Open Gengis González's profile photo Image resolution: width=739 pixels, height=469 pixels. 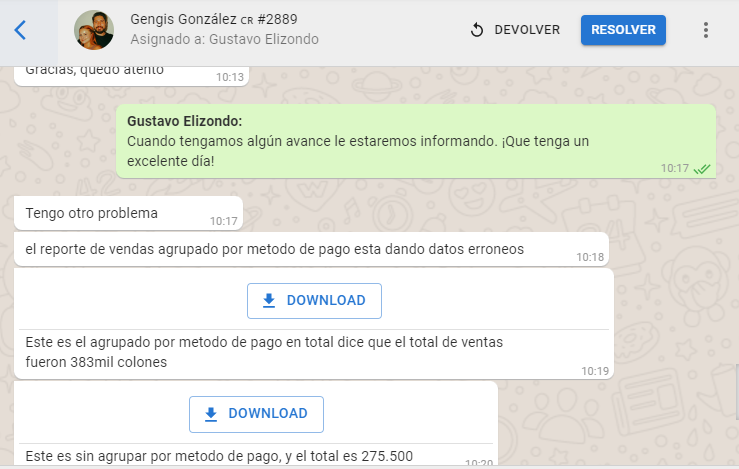94,30
